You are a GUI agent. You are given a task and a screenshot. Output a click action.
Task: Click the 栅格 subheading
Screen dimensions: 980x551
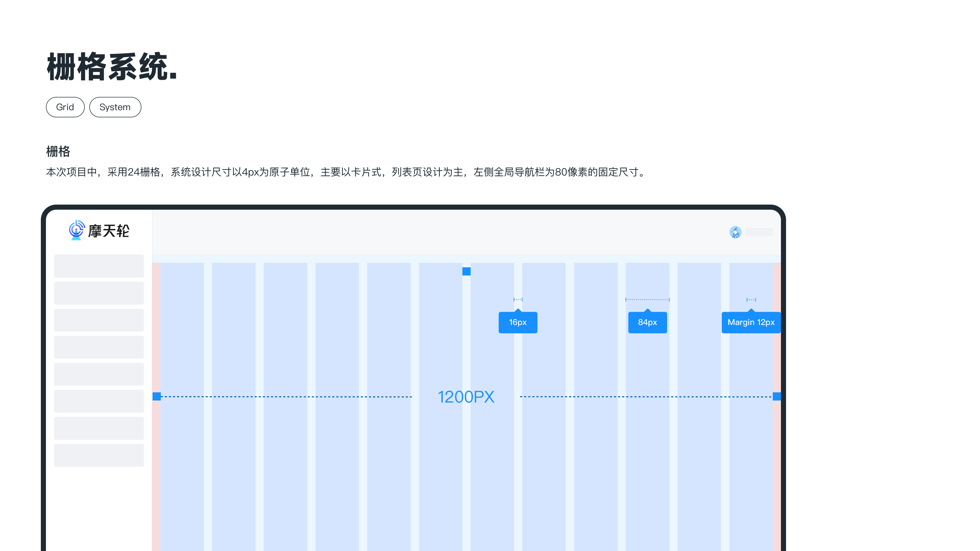pos(58,151)
